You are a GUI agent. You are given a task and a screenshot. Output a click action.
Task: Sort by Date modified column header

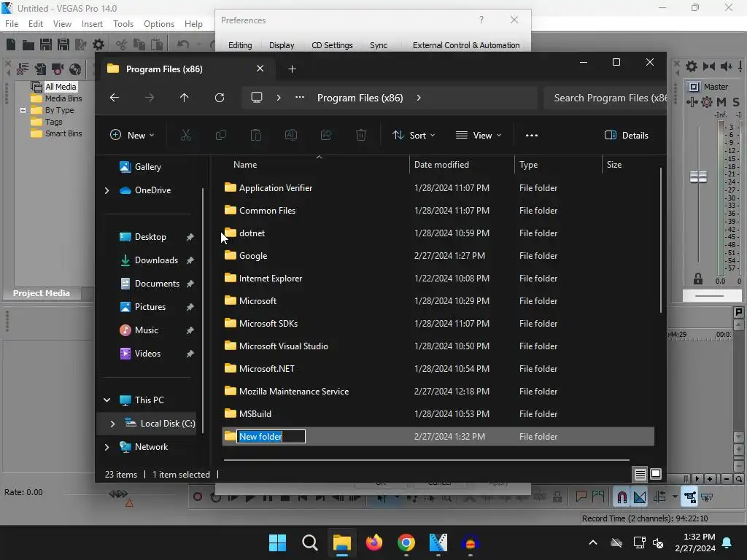tap(441, 165)
